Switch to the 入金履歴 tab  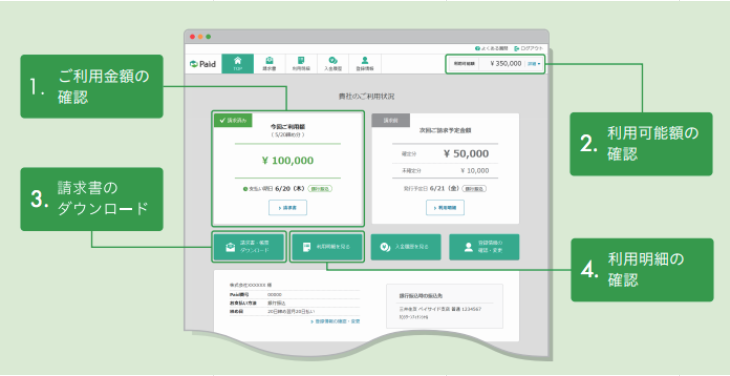(333, 64)
